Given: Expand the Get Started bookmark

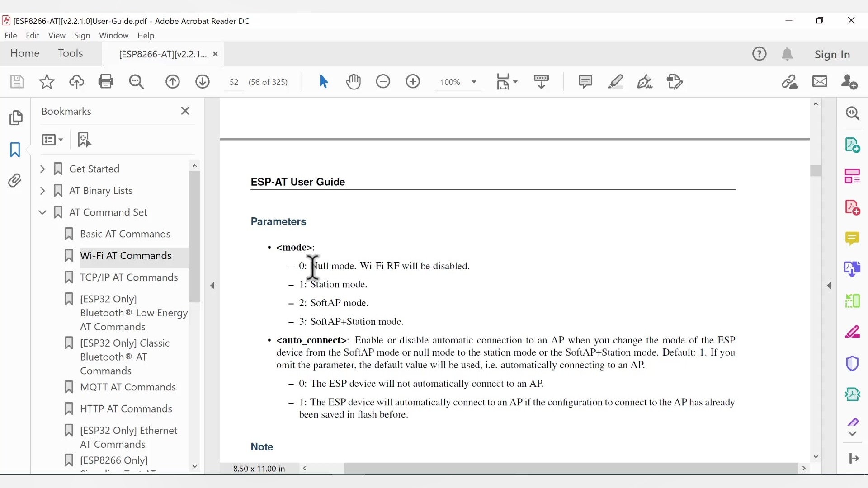Looking at the screenshot, I should pos(42,169).
